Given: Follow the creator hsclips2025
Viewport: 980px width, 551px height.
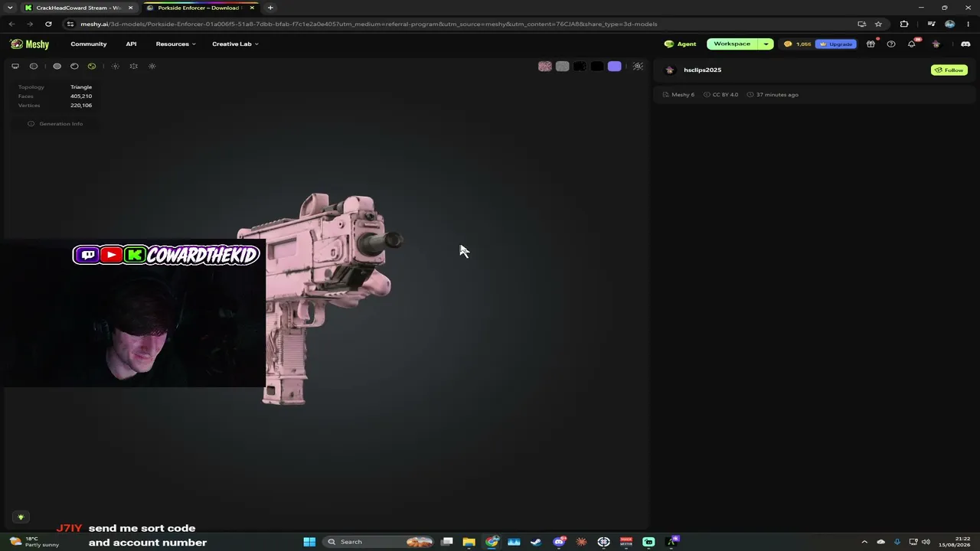Looking at the screenshot, I should point(949,70).
